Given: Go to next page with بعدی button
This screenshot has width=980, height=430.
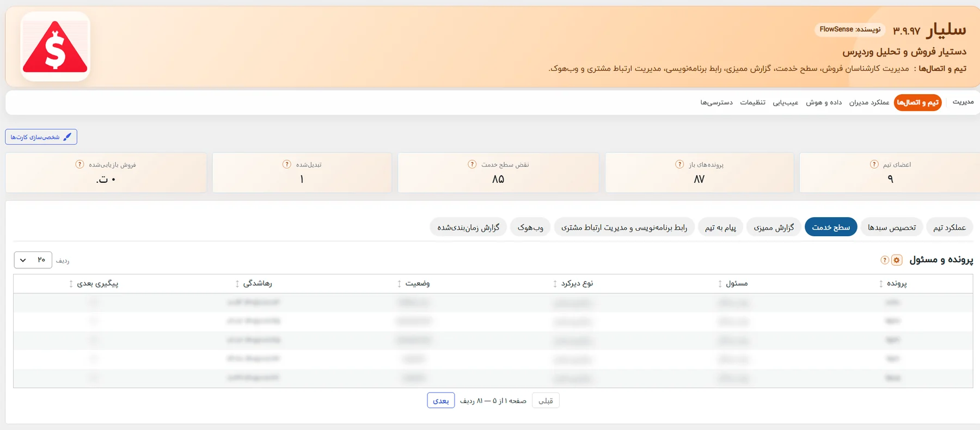Looking at the screenshot, I should (x=441, y=401).
